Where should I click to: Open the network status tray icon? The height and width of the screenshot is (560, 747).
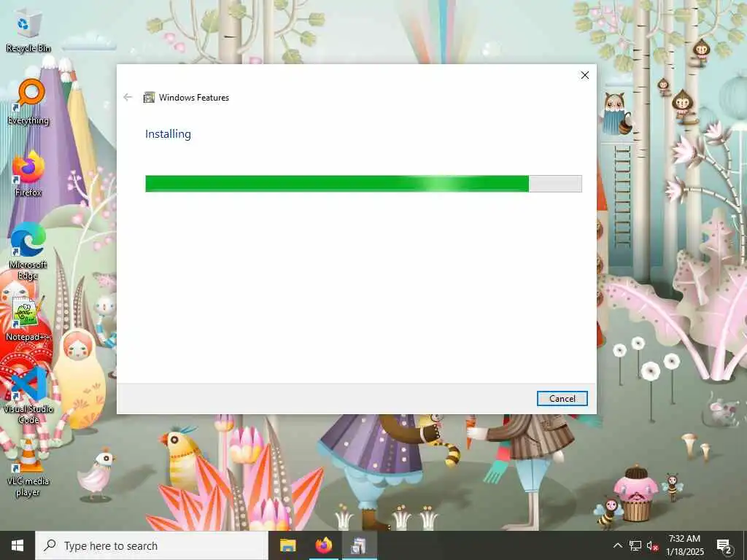tap(635, 545)
